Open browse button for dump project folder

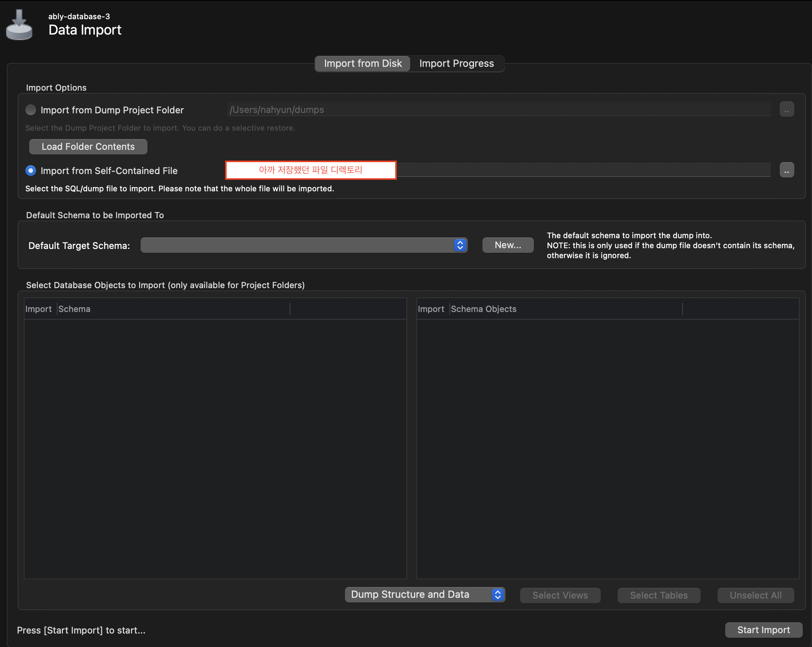786,110
